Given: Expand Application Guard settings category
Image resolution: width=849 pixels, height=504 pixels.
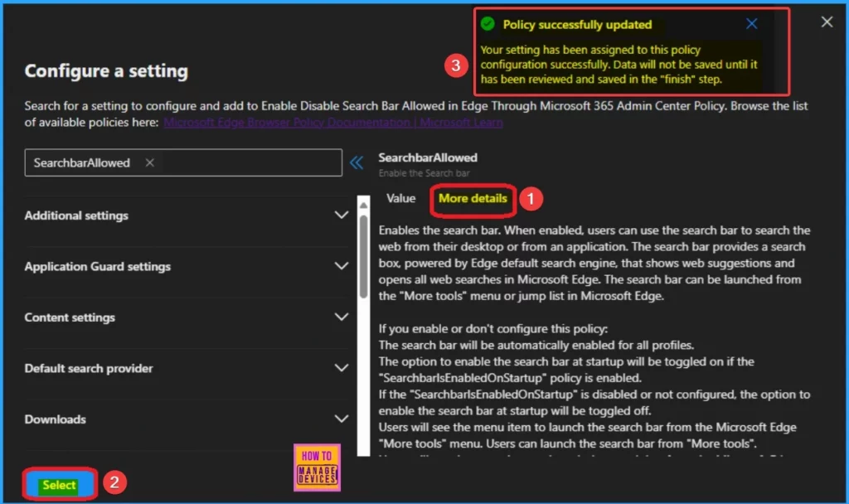Looking at the screenshot, I should click(341, 266).
